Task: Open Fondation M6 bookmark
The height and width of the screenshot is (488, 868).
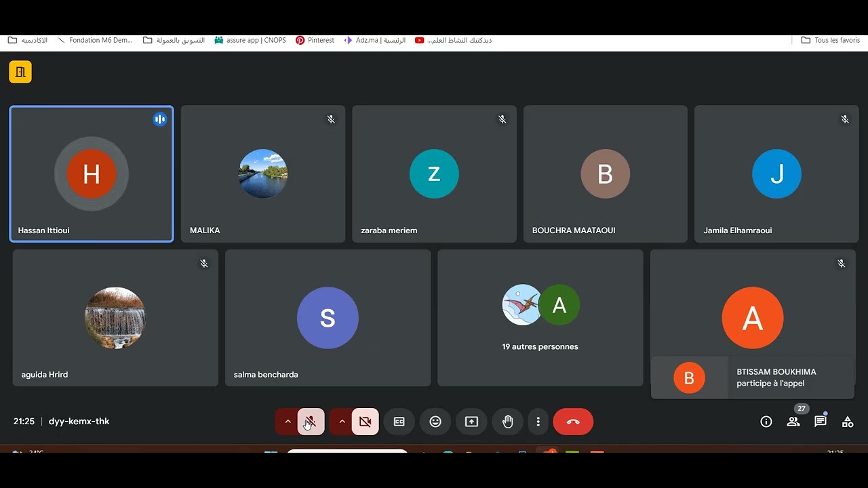Action: point(96,41)
